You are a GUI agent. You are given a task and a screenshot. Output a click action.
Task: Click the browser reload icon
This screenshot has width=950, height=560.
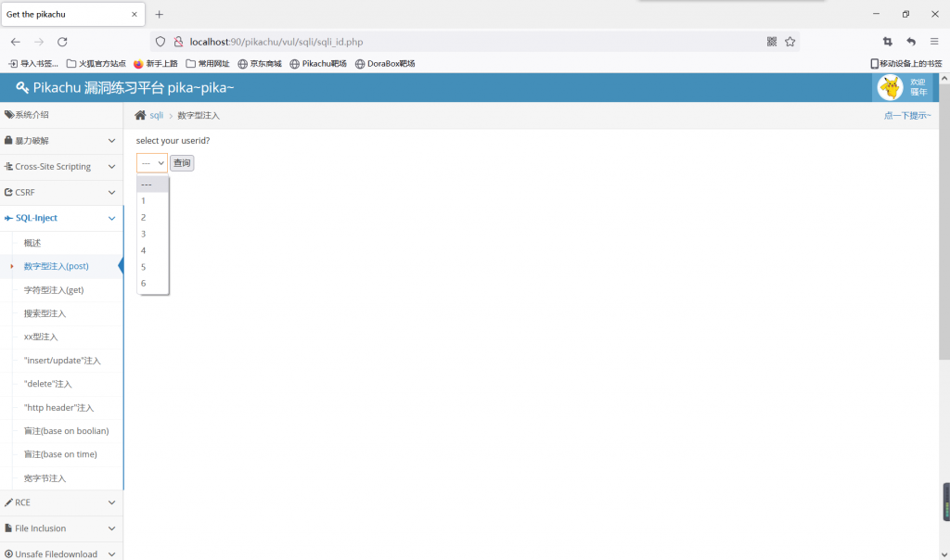62,42
